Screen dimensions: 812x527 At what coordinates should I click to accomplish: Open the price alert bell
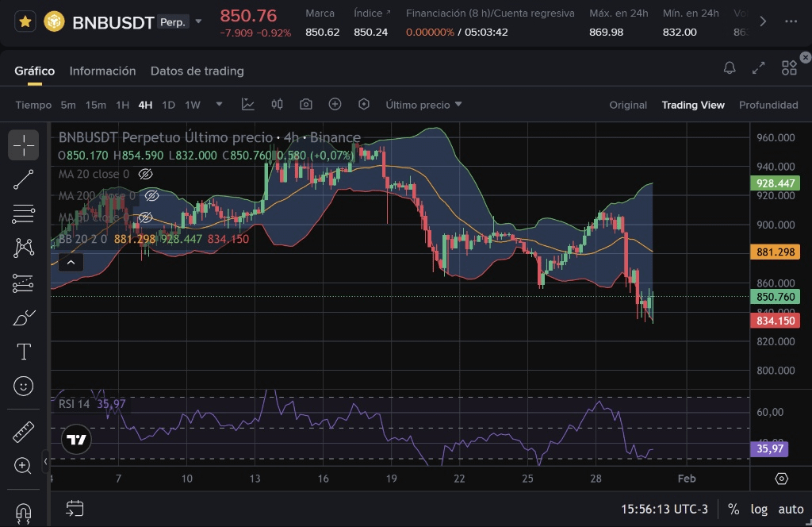click(x=730, y=68)
